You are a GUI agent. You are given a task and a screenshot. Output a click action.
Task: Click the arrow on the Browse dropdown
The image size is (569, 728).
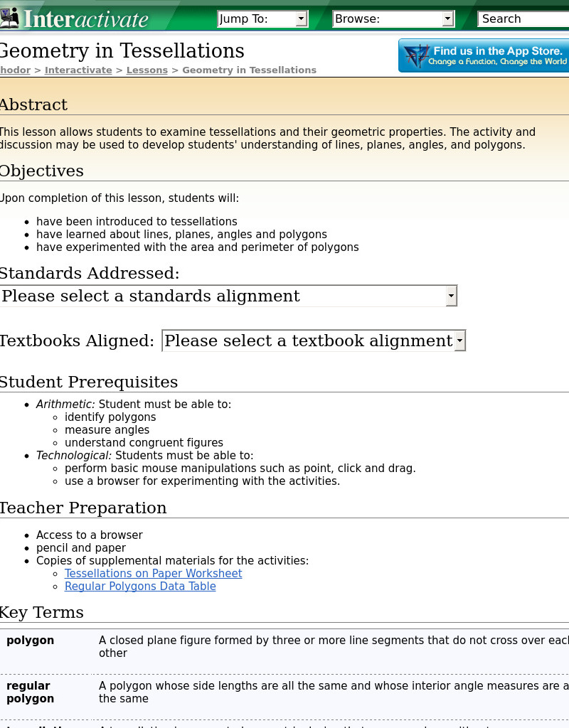click(448, 18)
